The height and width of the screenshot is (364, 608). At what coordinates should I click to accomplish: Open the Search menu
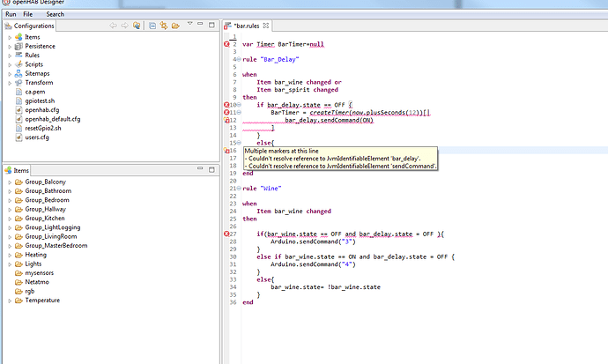point(55,14)
